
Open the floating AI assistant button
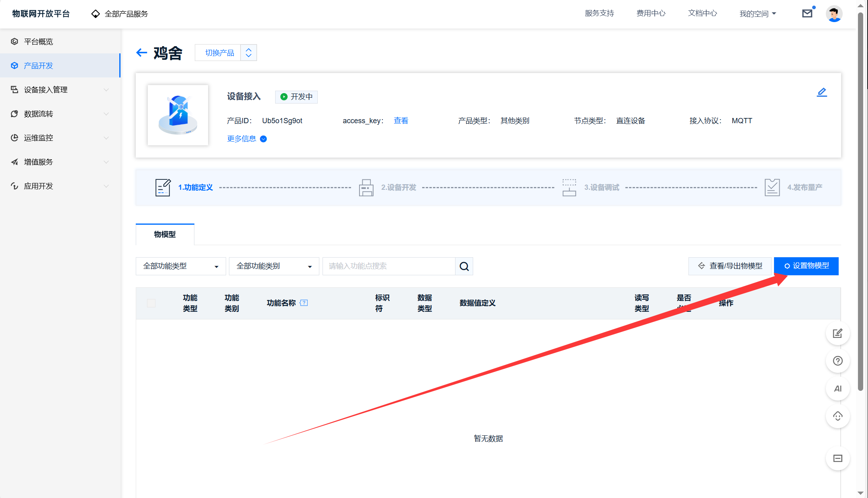tap(837, 388)
